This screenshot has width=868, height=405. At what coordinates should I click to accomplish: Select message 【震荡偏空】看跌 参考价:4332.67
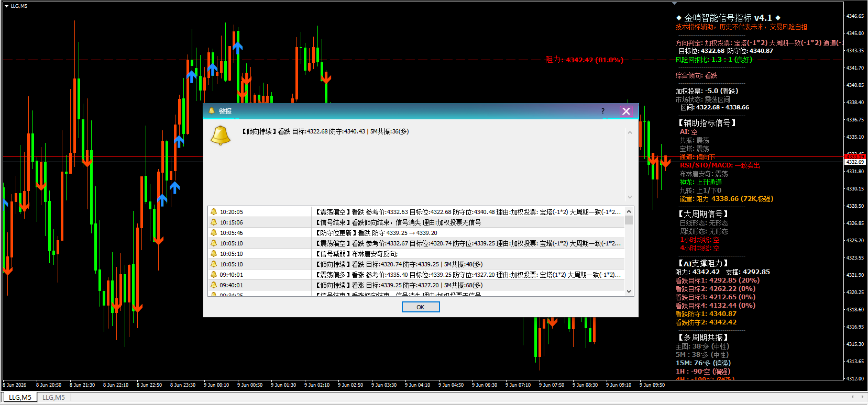pos(468,243)
